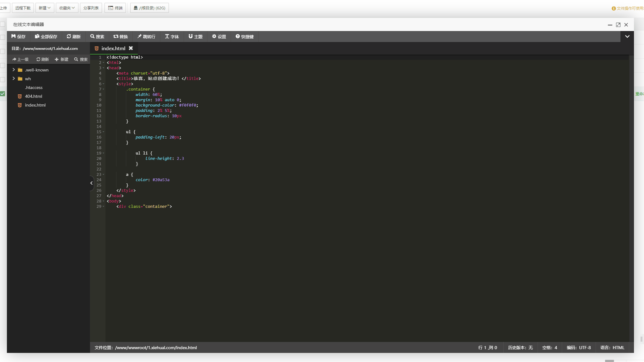The height and width of the screenshot is (362, 644).
Task: Go up one level (上一级) in sidebar
Action: [20, 59]
